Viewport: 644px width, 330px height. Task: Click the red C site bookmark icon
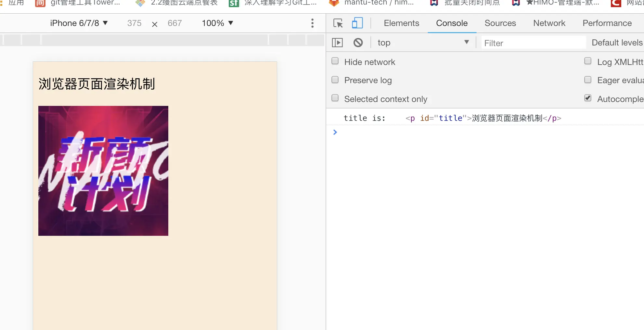(616, 3)
